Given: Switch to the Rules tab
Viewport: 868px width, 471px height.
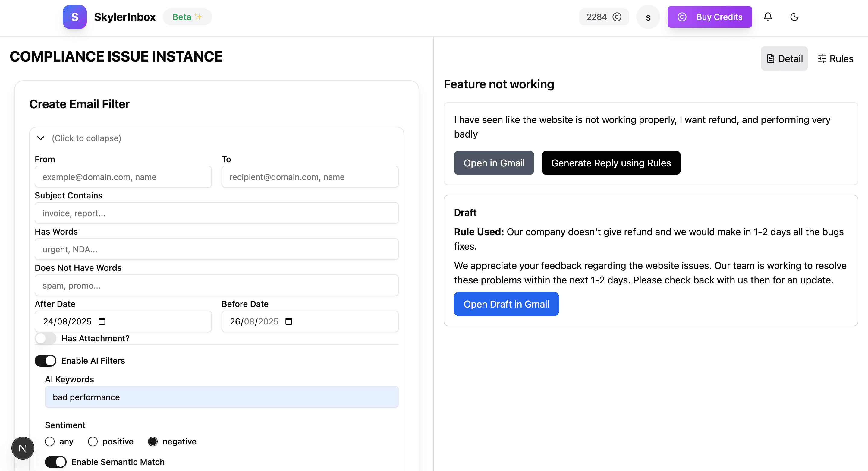Looking at the screenshot, I should point(835,59).
